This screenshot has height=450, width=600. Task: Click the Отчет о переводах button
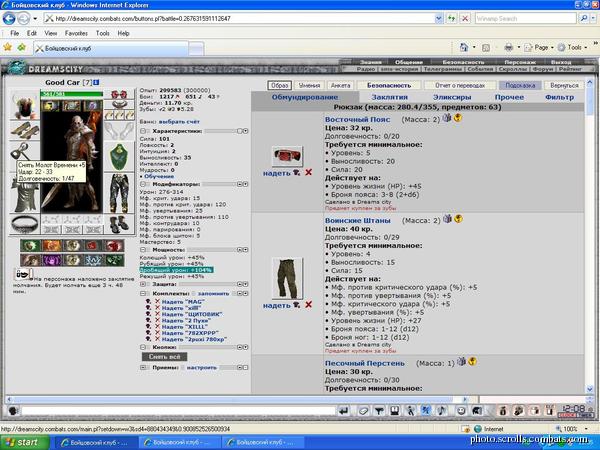click(460, 85)
